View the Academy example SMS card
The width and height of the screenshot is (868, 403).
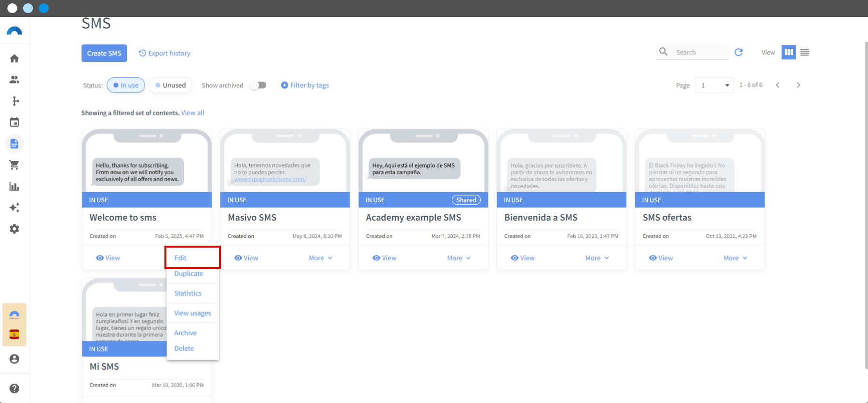(385, 258)
